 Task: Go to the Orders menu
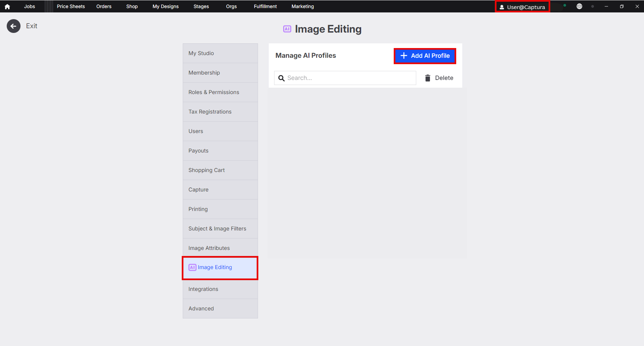coord(104,6)
